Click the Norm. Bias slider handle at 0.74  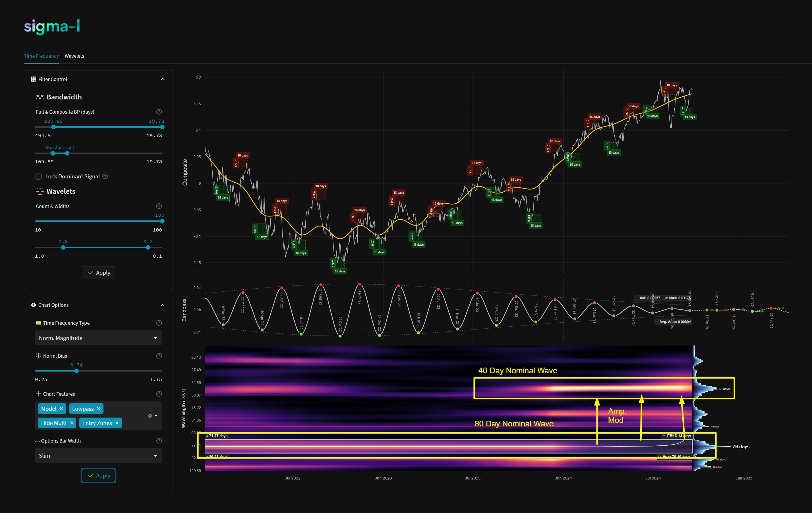pyautogui.click(x=76, y=371)
